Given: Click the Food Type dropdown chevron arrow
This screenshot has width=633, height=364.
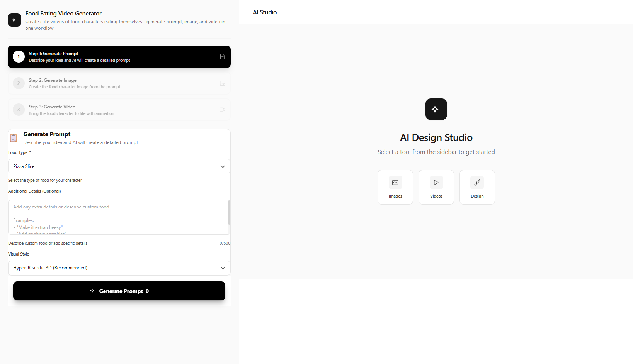Looking at the screenshot, I should pos(223,166).
